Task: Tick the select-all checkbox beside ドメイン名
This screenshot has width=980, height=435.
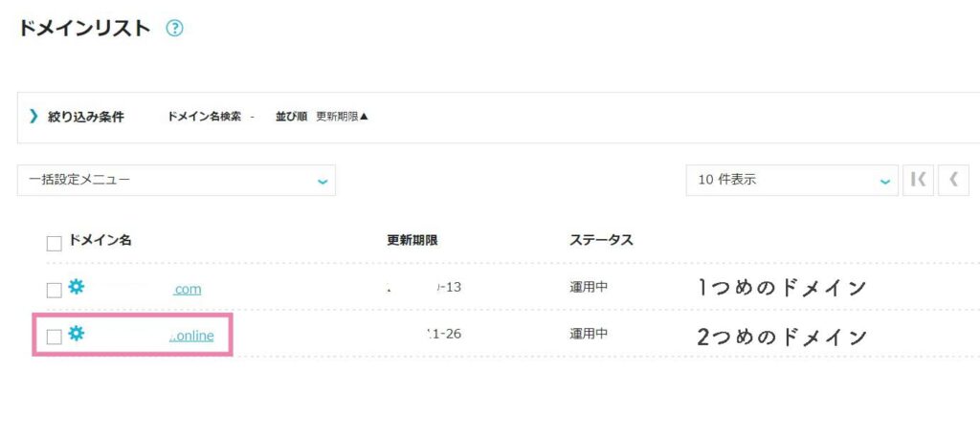Action: [55, 244]
